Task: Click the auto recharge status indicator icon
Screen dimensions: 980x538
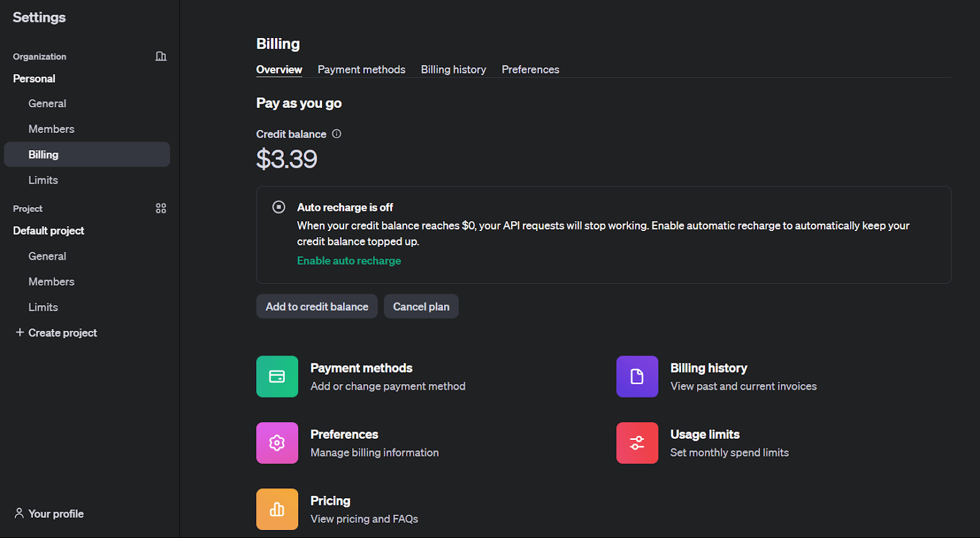Action: tap(279, 207)
